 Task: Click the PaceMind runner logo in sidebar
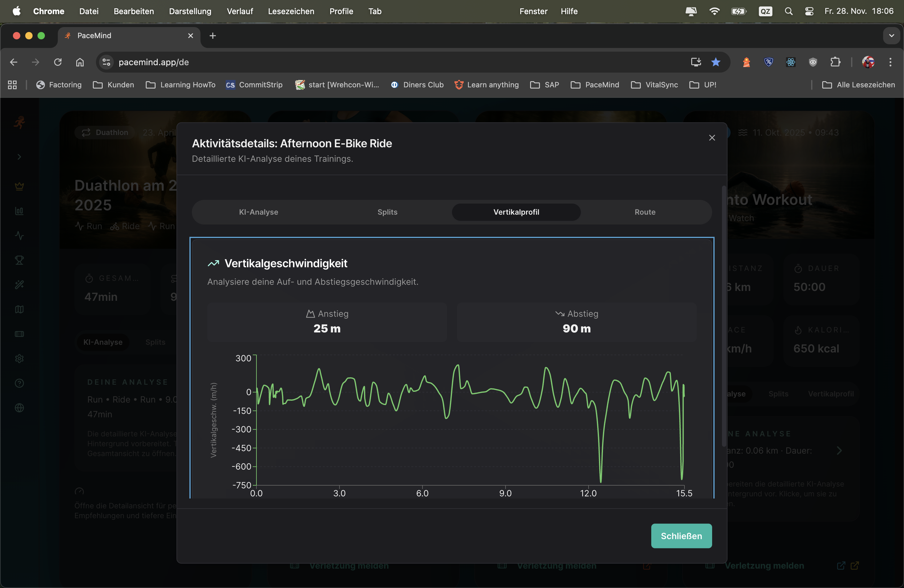[x=19, y=122]
